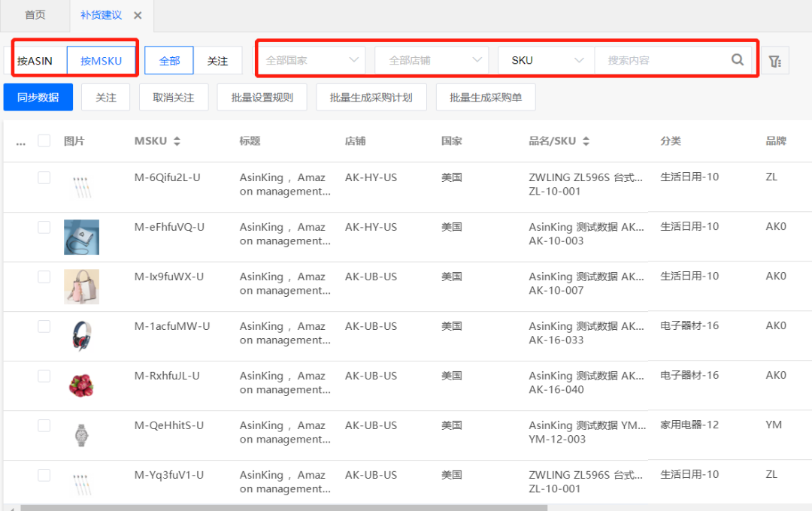The height and width of the screenshot is (511, 812).
Task: Click the headphones product thumbnail
Action: coord(81,336)
